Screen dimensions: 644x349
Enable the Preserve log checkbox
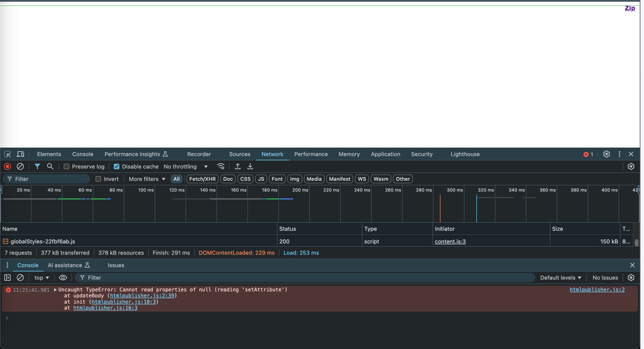click(66, 167)
